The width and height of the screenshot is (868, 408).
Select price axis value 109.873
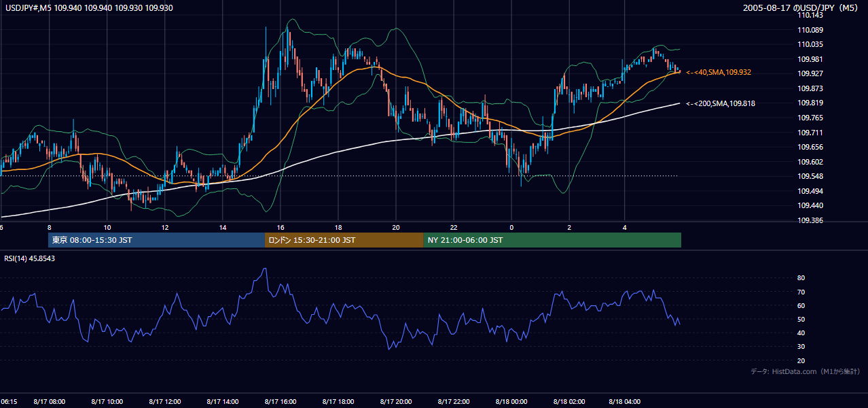811,88
